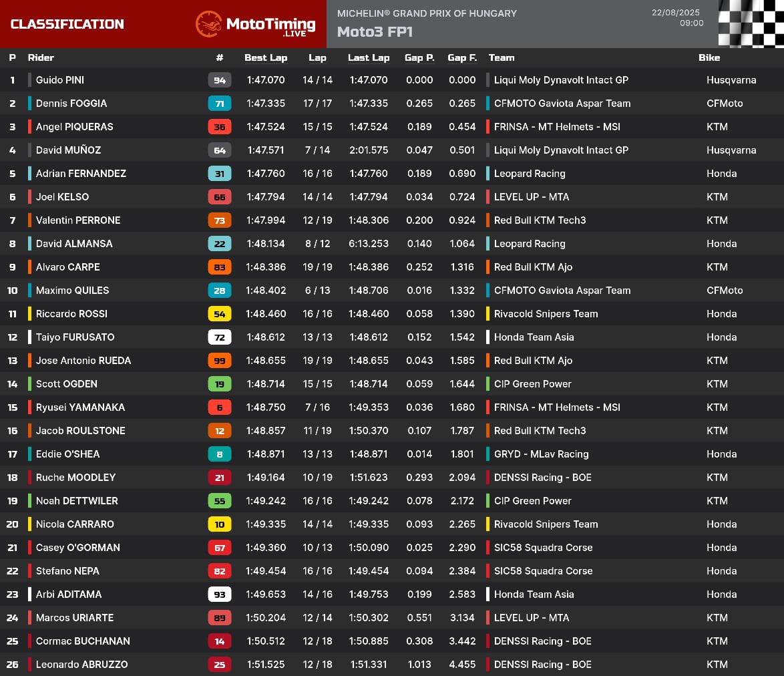Click the Moto3 FP1 session title

pyautogui.click(x=375, y=32)
